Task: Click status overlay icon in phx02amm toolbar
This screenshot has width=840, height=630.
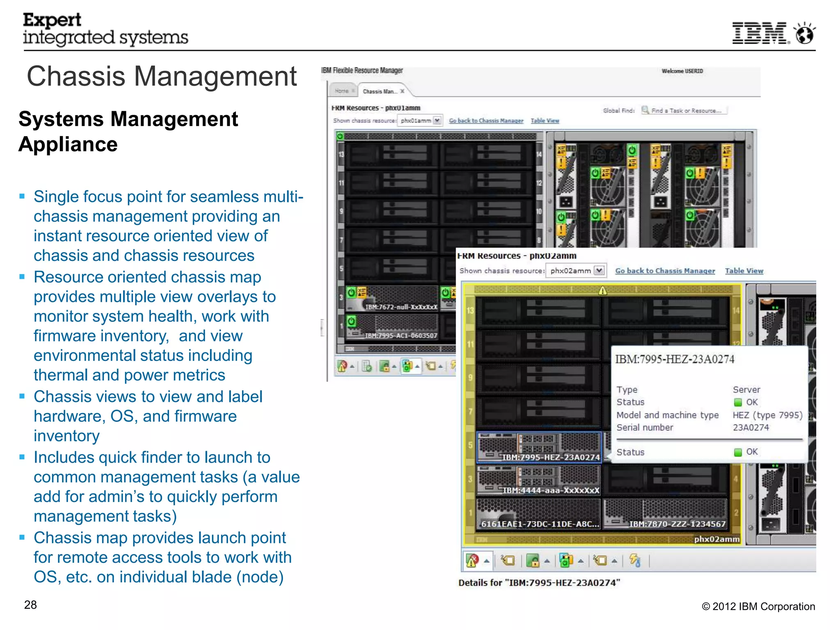Action: point(472,560)
